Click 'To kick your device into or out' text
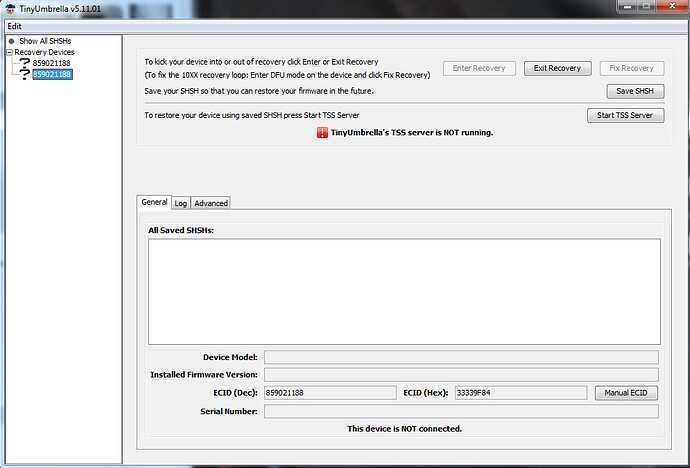 point(261,62)
